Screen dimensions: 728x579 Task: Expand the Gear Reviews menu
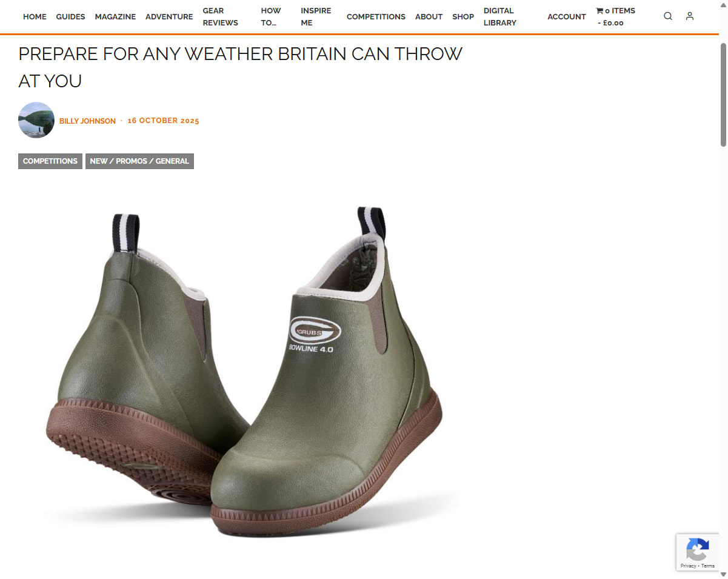click(x=221, y=17)
